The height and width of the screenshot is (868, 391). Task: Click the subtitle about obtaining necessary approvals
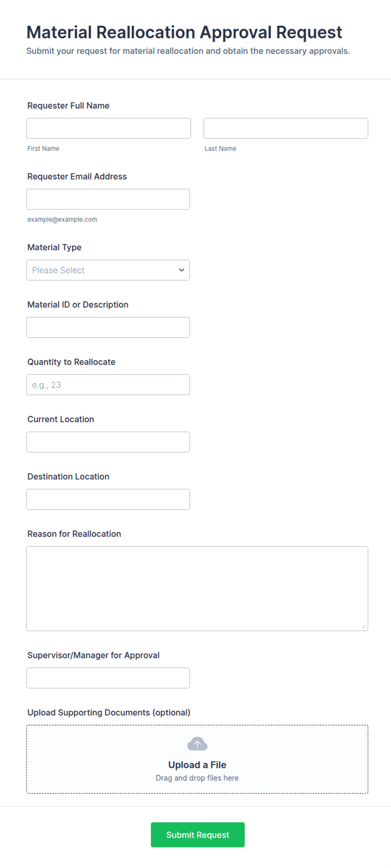[188, 51]
